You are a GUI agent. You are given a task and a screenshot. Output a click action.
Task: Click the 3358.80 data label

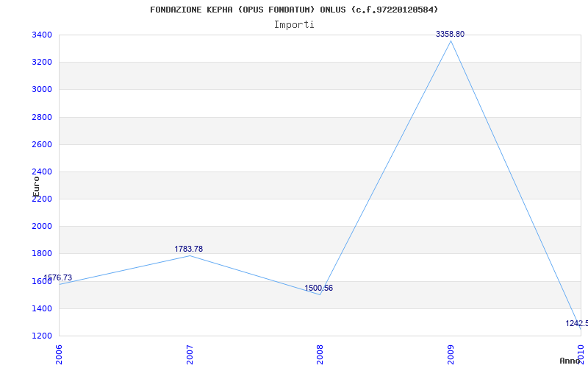[450, 34]
